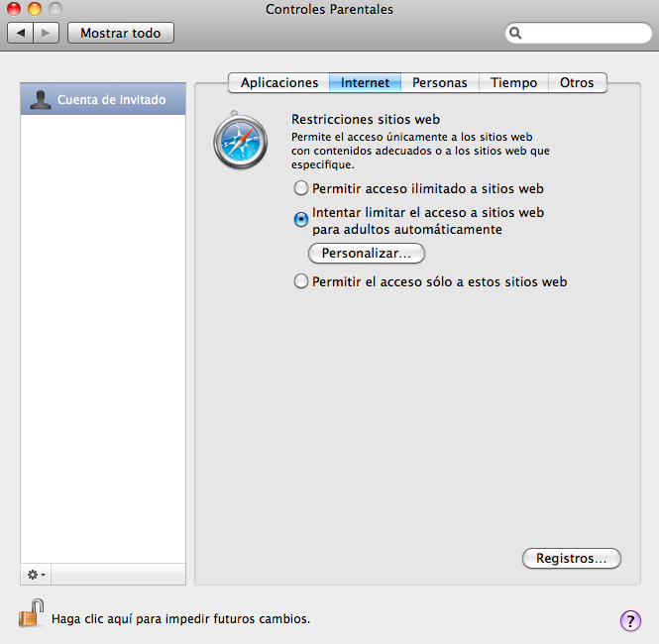Viewport: 659px width, 644px height.
Task: Open the gear action menu
Action: point(37,575)
